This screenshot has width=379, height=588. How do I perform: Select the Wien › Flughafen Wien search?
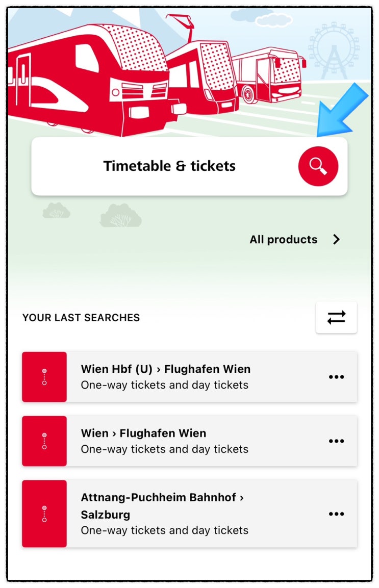(190, 441)
